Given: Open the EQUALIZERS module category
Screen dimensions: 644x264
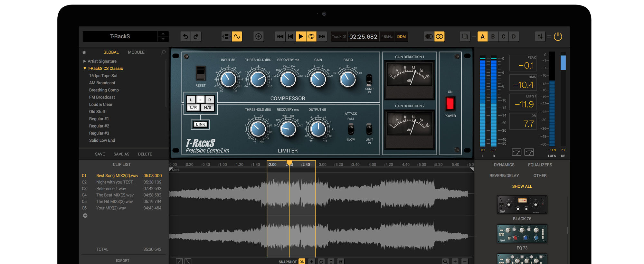Looking at the screenshot, I should [x=540, y=165].
